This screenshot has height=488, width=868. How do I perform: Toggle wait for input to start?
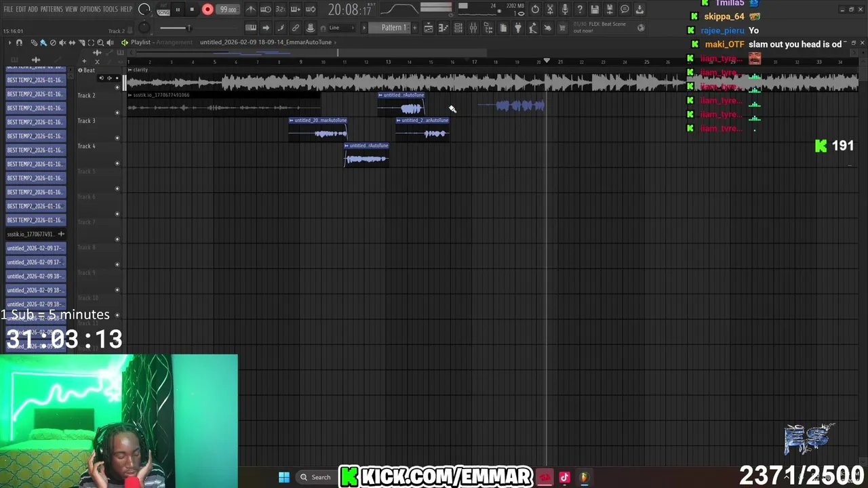point(265,9)
